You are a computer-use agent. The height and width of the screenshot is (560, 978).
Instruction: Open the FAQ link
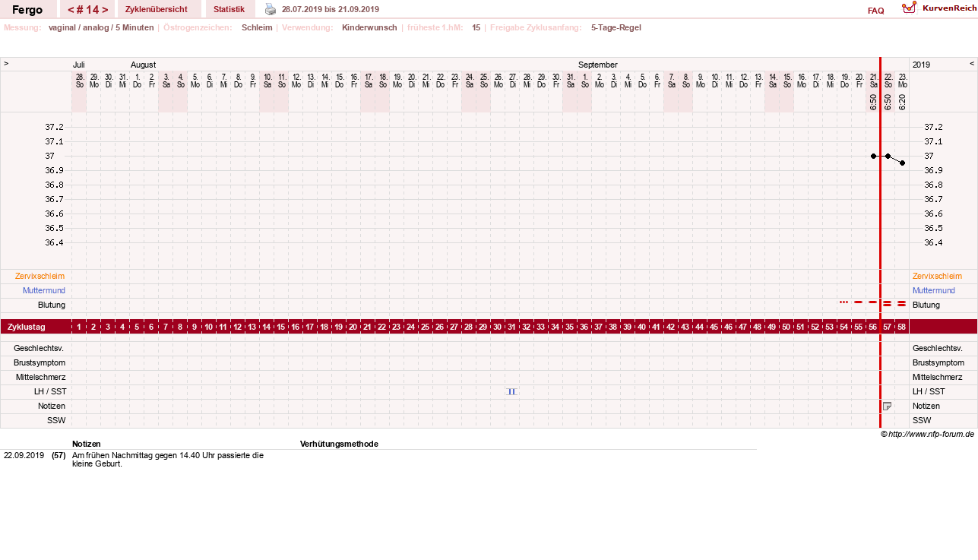coord(875,11)
